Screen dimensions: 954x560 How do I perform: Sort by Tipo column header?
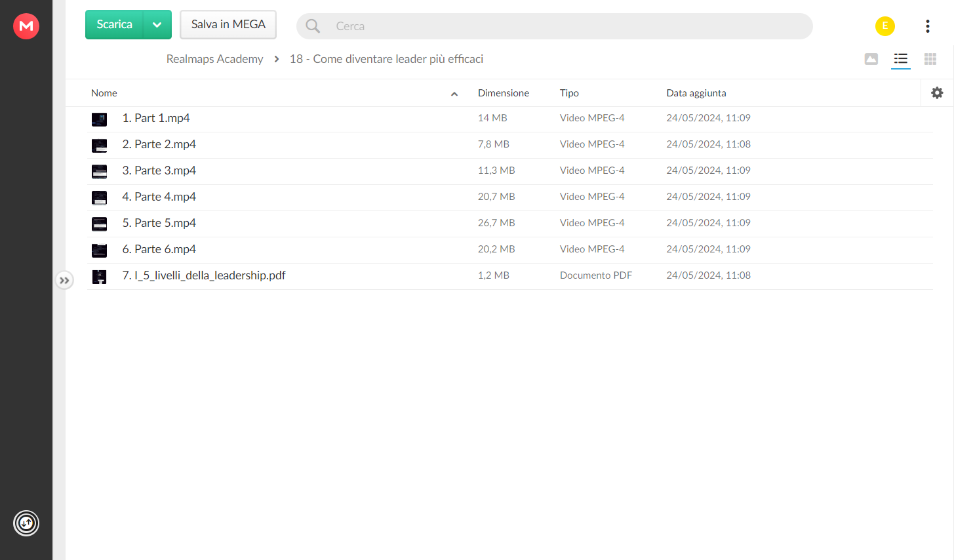click(569, 93)
